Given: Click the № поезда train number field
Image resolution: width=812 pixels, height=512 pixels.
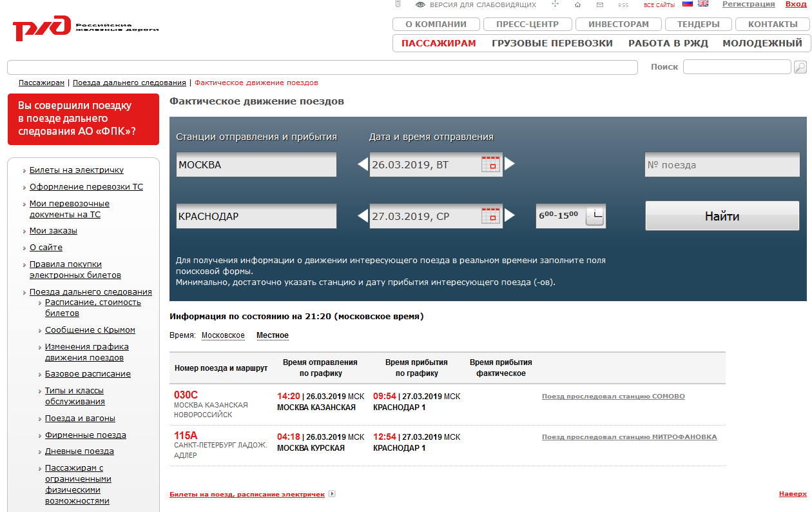Looking at the screenshot, I should pos(722,164).
